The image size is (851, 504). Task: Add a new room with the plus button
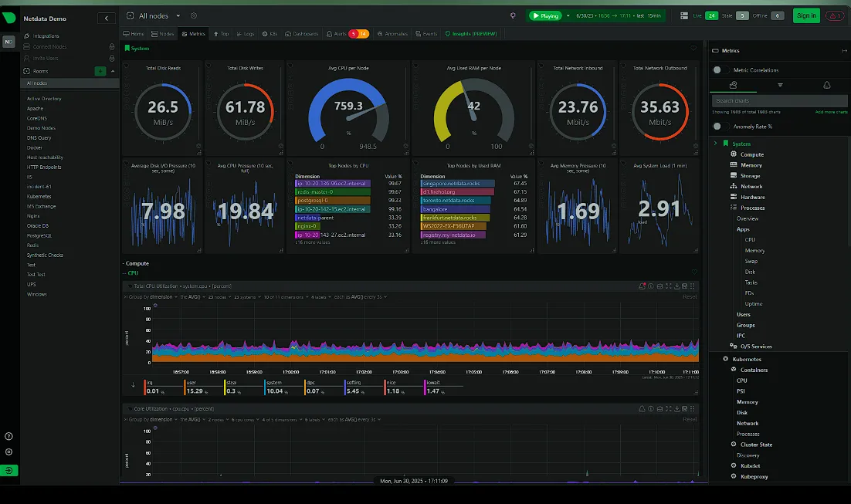100,71
